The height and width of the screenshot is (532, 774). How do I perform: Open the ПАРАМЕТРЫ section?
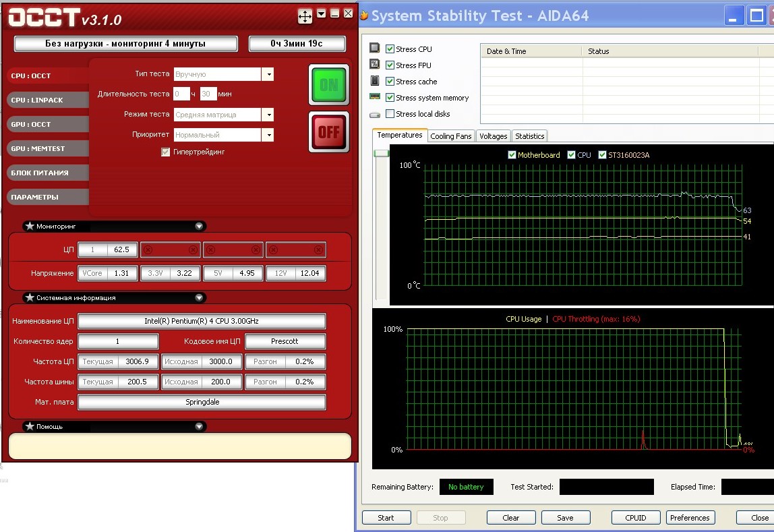(48, 197)
